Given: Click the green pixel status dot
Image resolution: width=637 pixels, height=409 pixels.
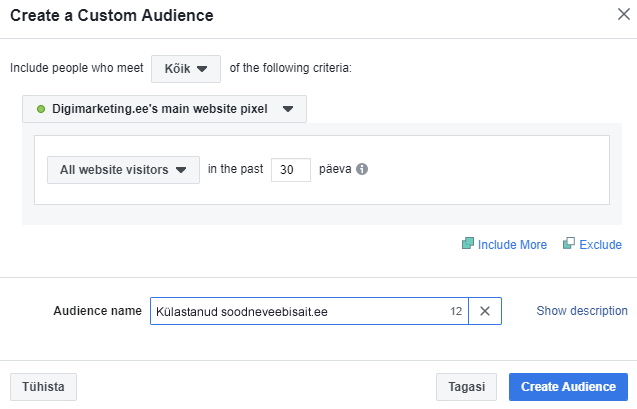Looking at the screenshot, I should click(41, 109).
